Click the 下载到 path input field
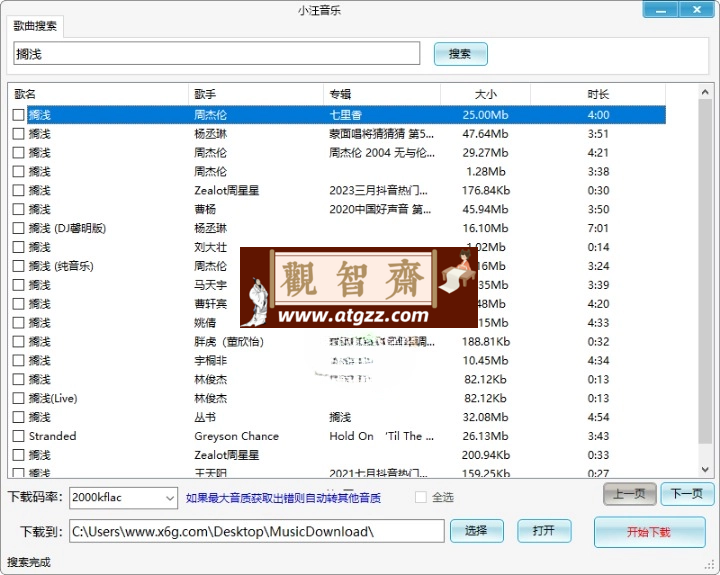The height and width of the screenshot is (575, 720). point(257,531)
